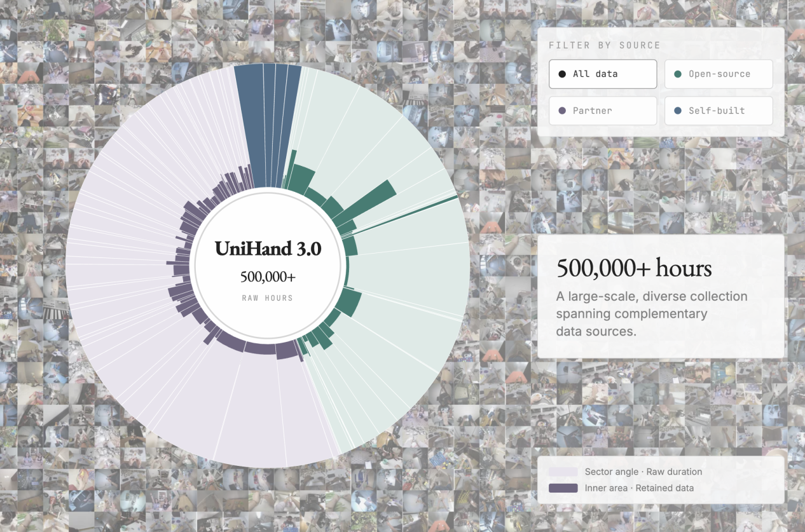Filter to Self-built data

coord(719,111)
